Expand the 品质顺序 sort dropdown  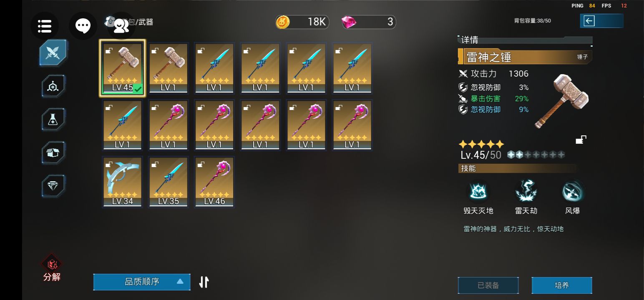point(142,282)
